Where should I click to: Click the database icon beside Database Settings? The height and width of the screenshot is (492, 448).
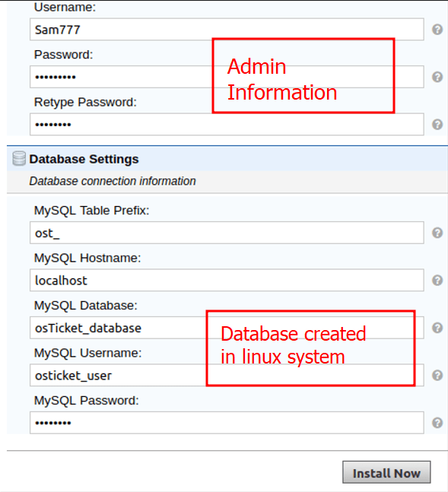pos(19,158)
